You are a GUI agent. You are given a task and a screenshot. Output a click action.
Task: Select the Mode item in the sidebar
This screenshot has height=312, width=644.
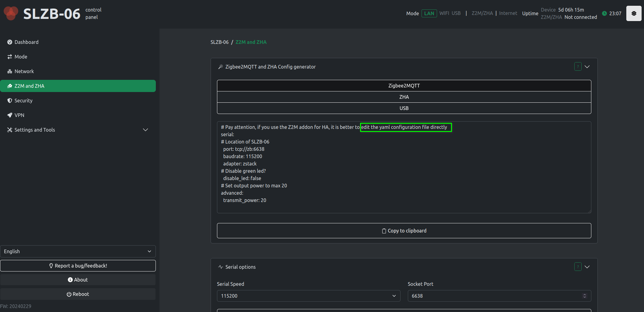pos(20,56)
